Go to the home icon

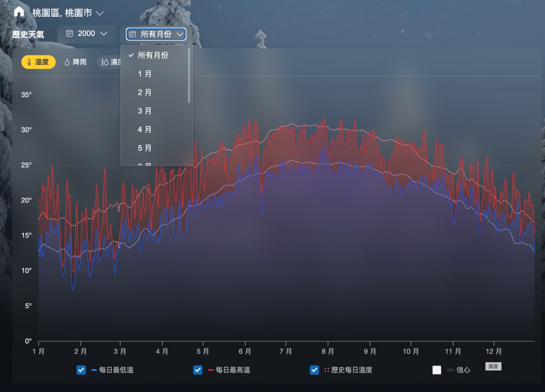click(19, 12)
